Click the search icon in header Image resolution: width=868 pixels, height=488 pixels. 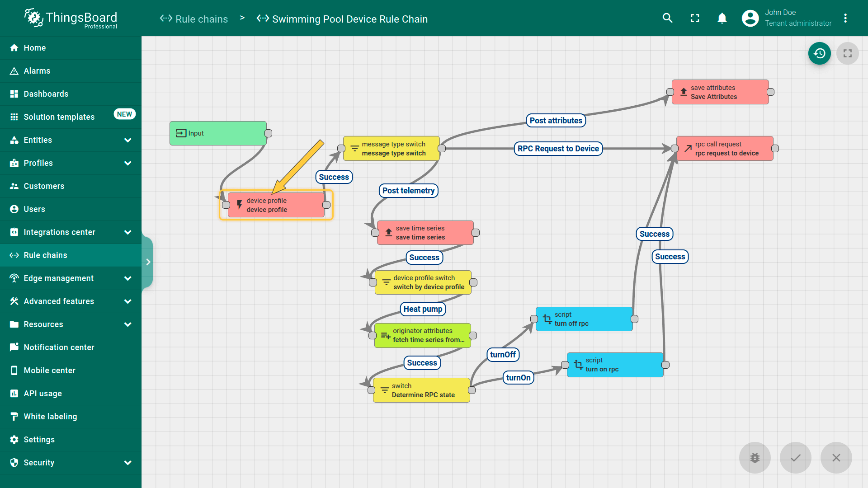pyautogui.click(x=667, y=18)
